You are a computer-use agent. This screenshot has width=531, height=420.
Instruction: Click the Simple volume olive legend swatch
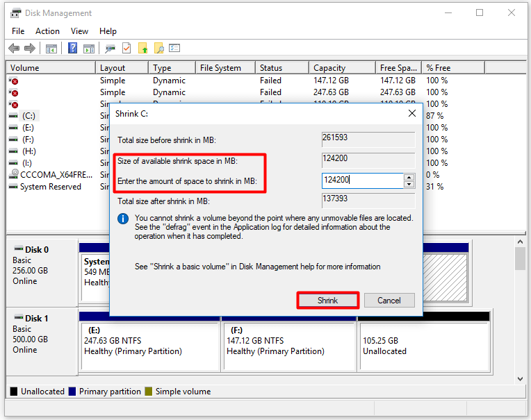coord(148,392)
